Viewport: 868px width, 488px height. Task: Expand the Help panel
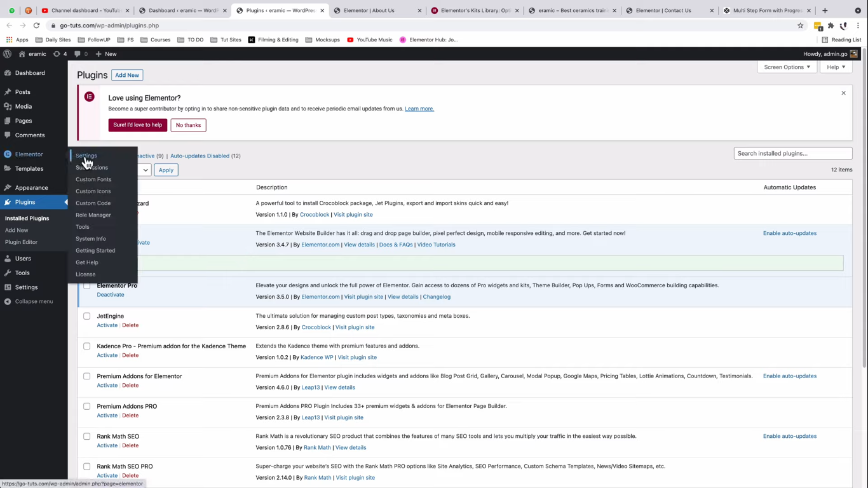tap(836, 67)
